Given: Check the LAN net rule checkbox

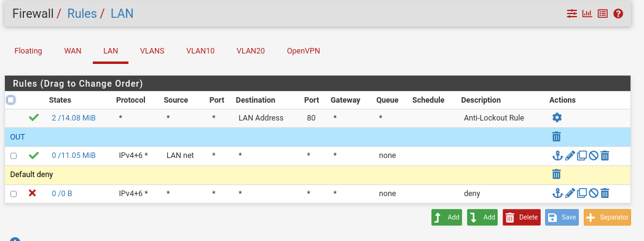Looking at the screenshot, I should [x=14, y=156].
